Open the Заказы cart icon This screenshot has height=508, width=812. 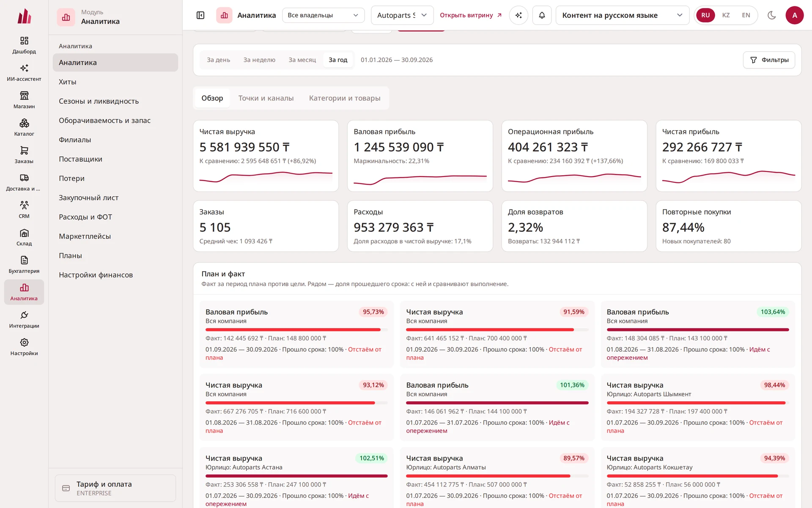pyautogui.click(x=24, y=150)
